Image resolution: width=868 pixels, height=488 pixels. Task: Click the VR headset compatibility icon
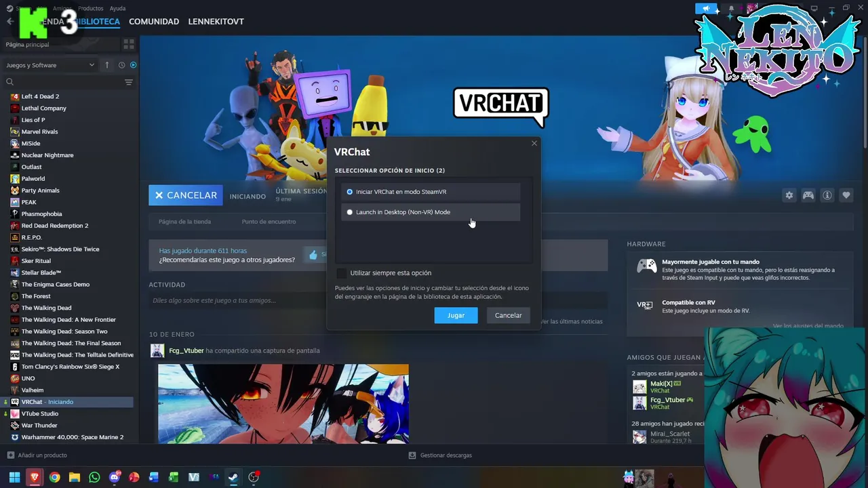tap(645, 305)
